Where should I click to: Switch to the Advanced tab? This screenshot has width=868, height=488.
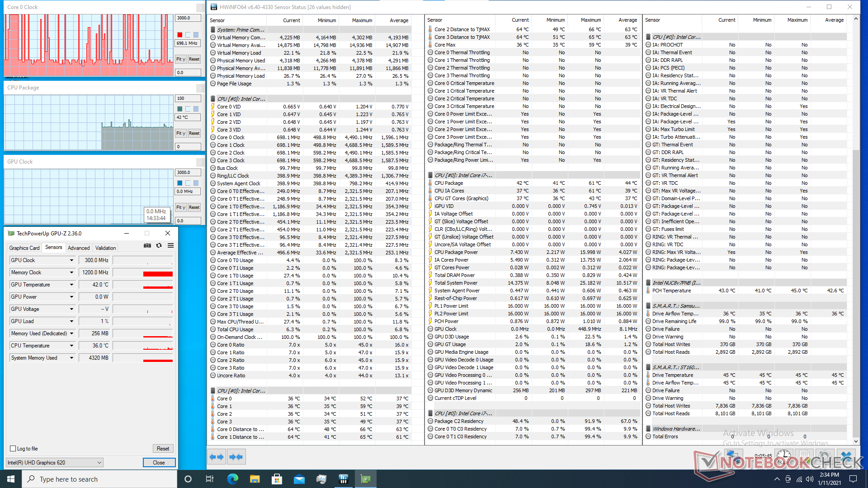pos(79,248)
